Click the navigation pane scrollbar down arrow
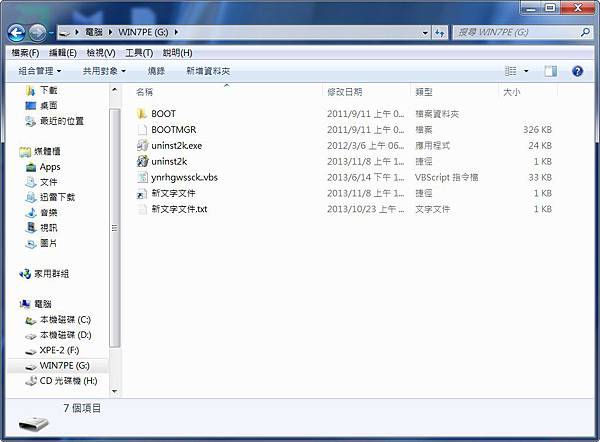The width and height of the screenshot is (600, 442). [114, 391]
